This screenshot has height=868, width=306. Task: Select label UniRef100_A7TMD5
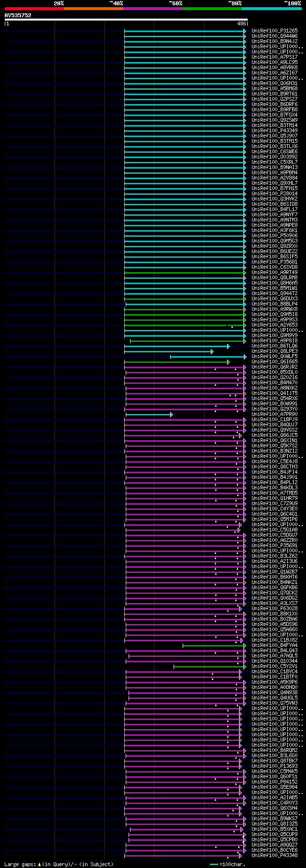tap(274, 493)
